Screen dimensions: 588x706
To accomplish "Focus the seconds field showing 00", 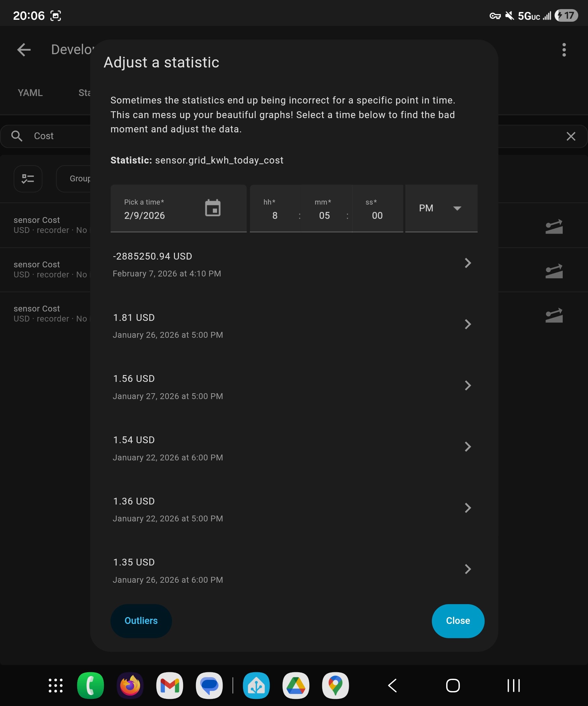I will tap(377, 208).
